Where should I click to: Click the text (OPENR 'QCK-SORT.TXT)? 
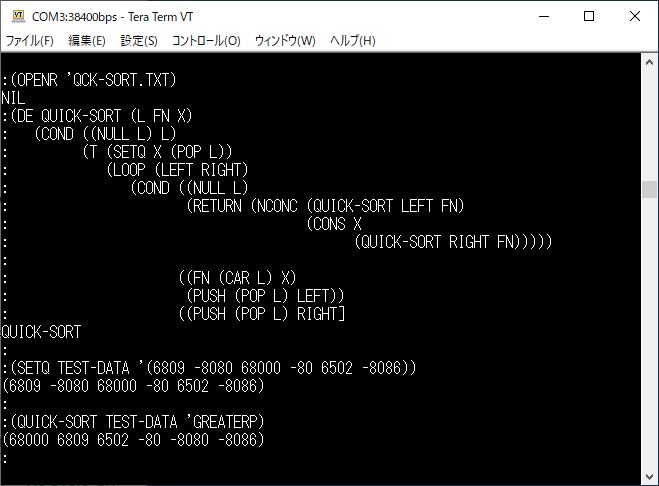point(93,80)
